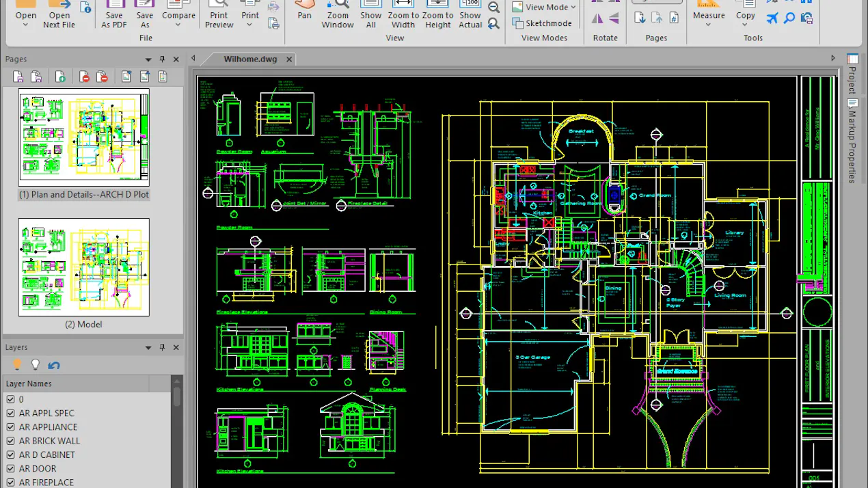Uncheck the AR APPLIANCE layer checkbox
The width and height of the screenshot is (868, 488).
(11, 426)
